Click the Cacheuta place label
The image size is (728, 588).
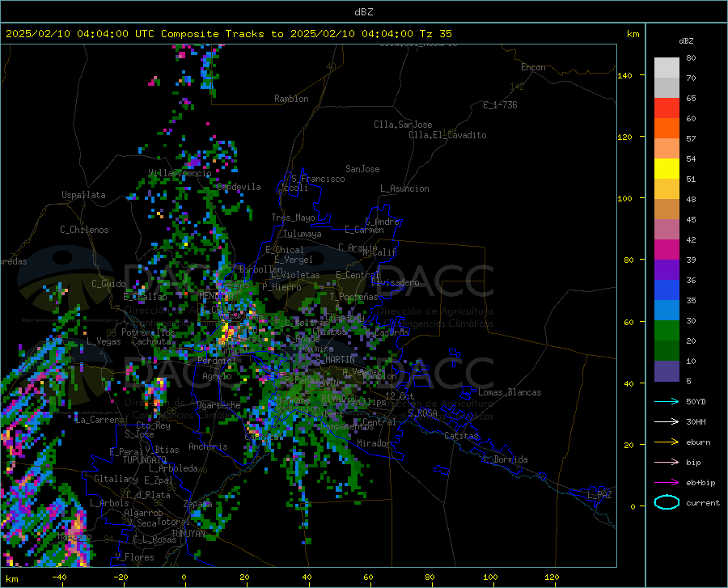[151, 341]
